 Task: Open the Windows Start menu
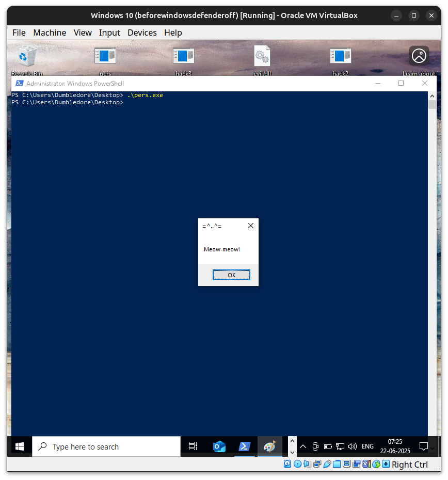[20, 446]
